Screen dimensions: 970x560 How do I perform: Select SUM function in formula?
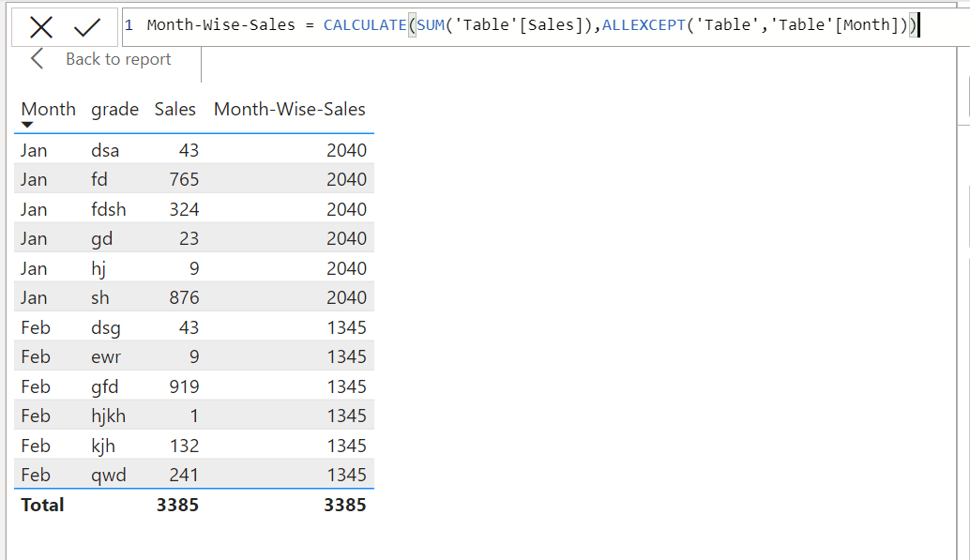(431, 25)
